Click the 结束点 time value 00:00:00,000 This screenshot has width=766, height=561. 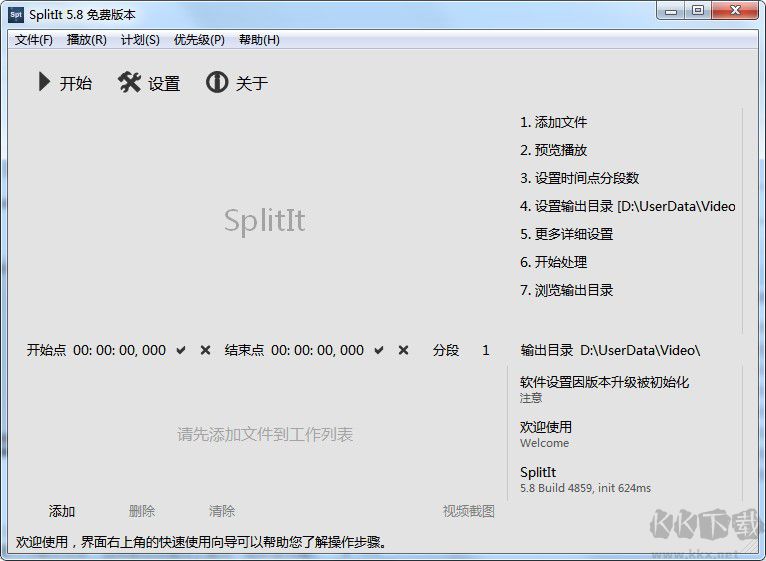[x=317, y=350]
